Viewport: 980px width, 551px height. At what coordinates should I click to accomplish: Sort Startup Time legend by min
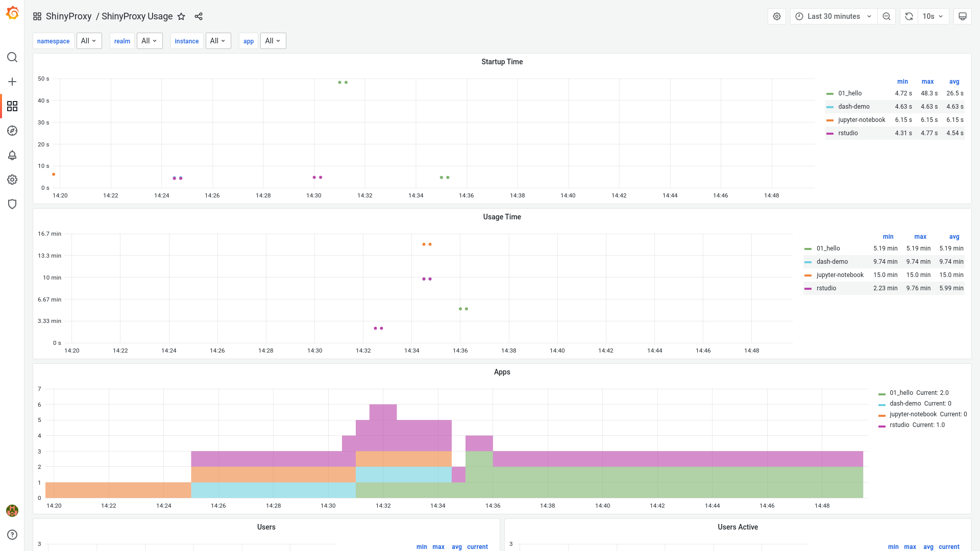click(x=902, y=82)
